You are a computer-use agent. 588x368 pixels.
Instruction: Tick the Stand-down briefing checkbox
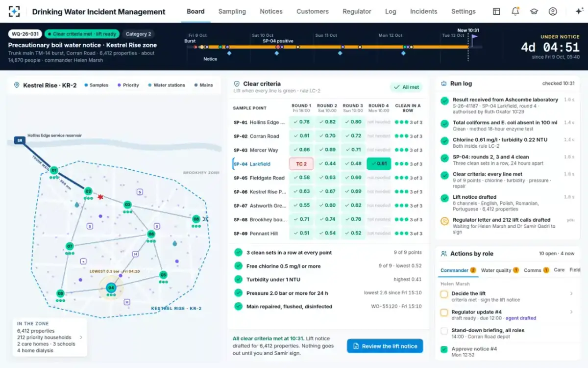444,331
